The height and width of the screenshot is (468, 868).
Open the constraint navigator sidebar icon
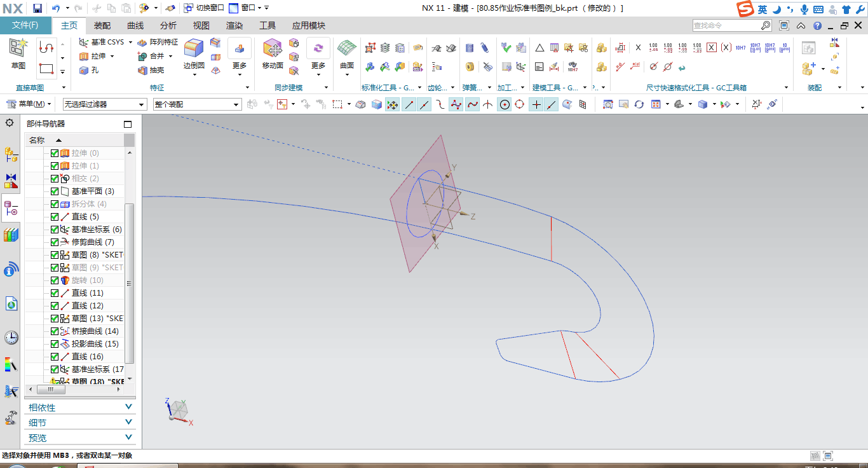[x=11, y=181]
